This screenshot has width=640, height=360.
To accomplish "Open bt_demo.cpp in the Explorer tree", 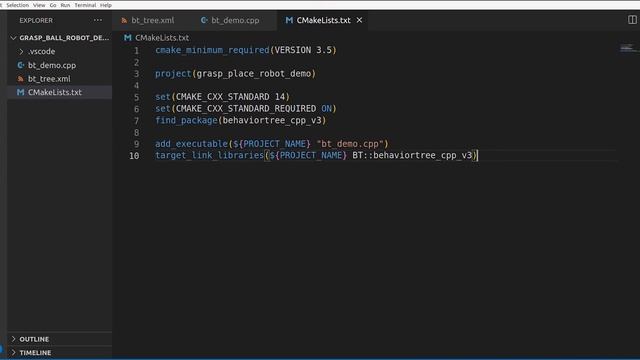I will point(60,65).
